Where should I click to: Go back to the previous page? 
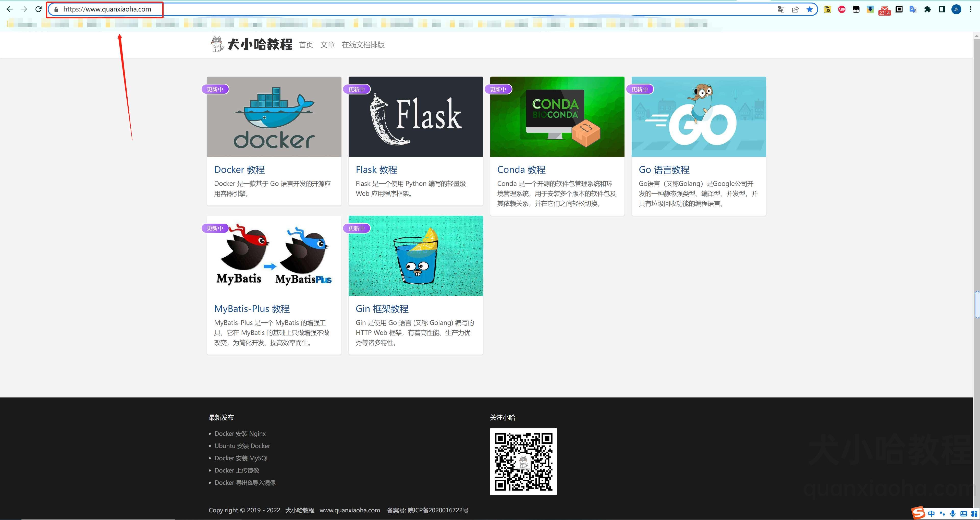[10, 9]
